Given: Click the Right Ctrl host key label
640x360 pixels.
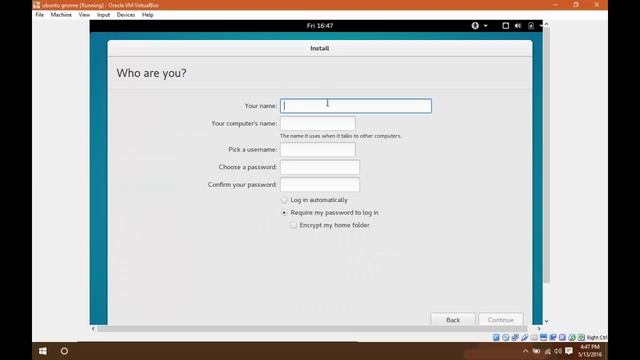Looking at the screenshot, I should click(x=597, y=338).
